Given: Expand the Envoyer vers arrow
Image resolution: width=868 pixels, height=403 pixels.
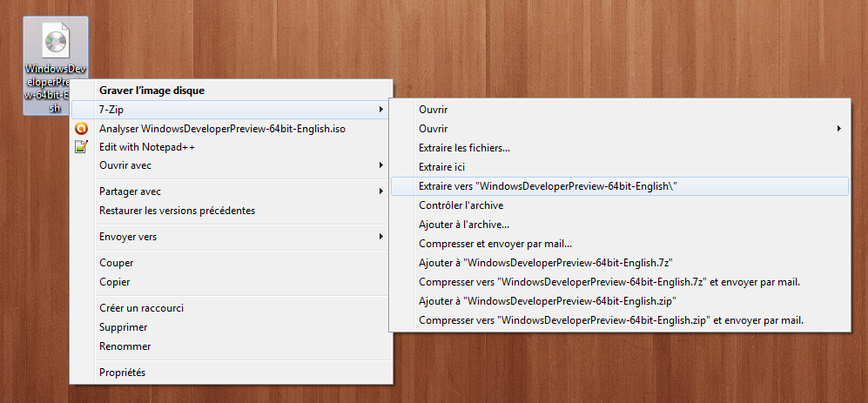Looking at the screenshot, I should (380, 237).
